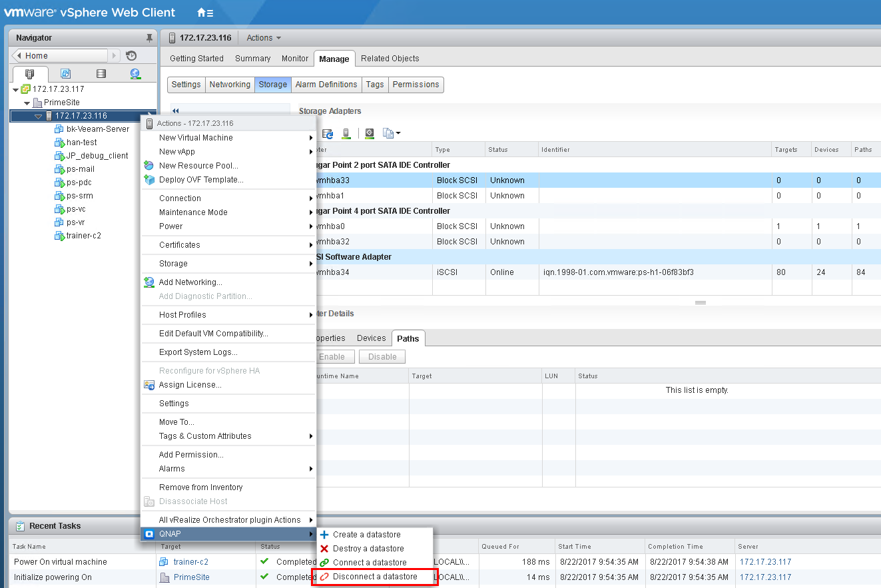Collapse the PrimeSite tree node
881x588 pixels.
tap(27, 103)
